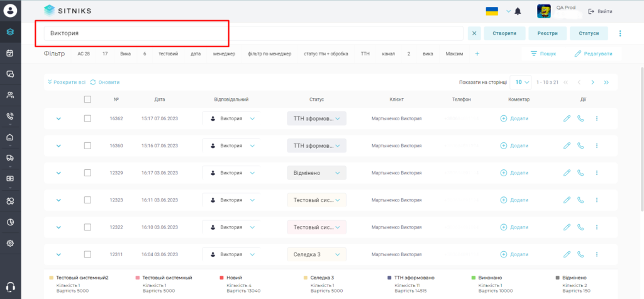Open the settings gear icon in the sidebar

10,244
